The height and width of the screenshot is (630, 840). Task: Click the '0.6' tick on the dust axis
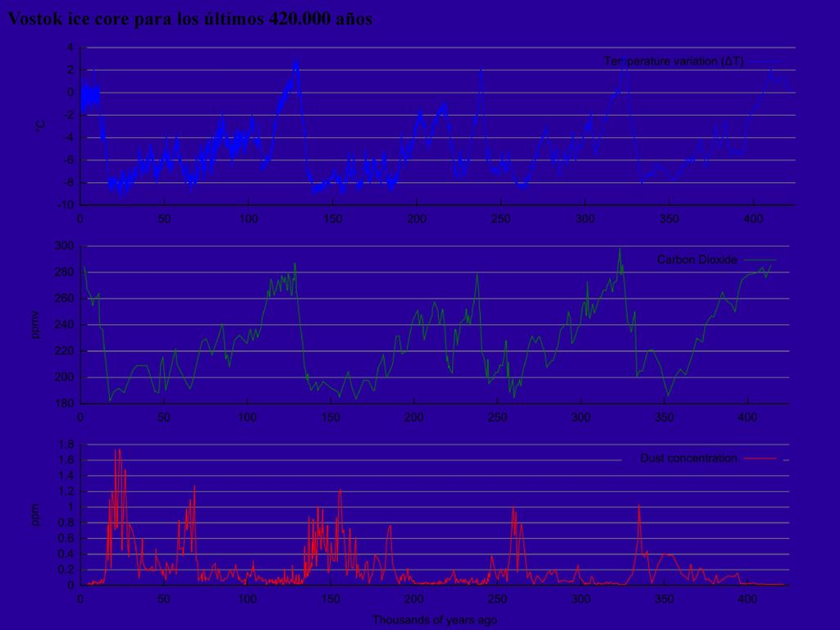(x=66, y=538)
